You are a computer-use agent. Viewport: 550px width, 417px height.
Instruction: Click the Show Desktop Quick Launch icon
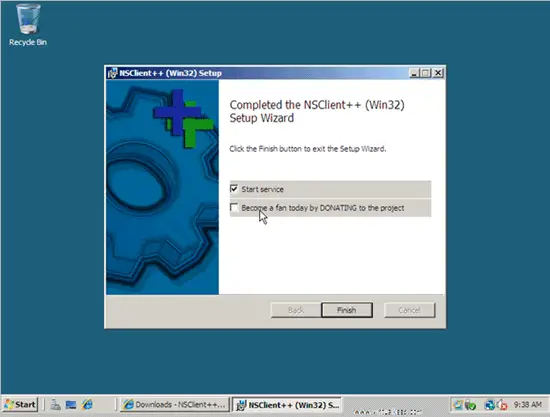(x=71, y=405)
